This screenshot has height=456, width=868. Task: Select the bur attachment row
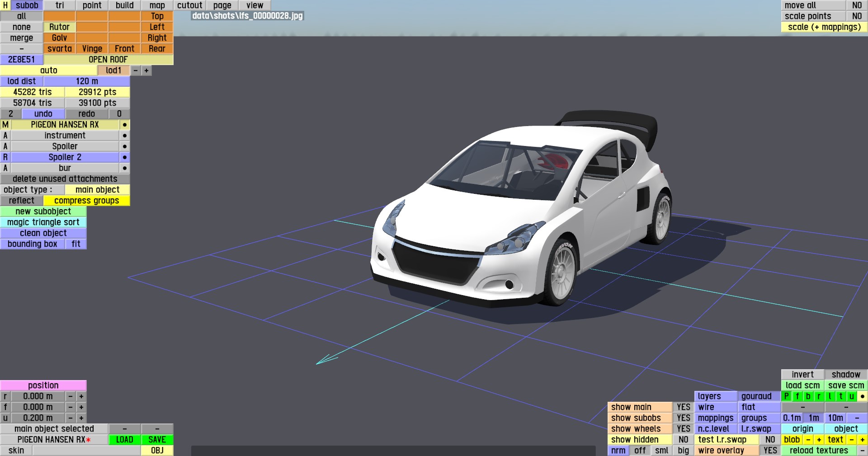point(65,168)
